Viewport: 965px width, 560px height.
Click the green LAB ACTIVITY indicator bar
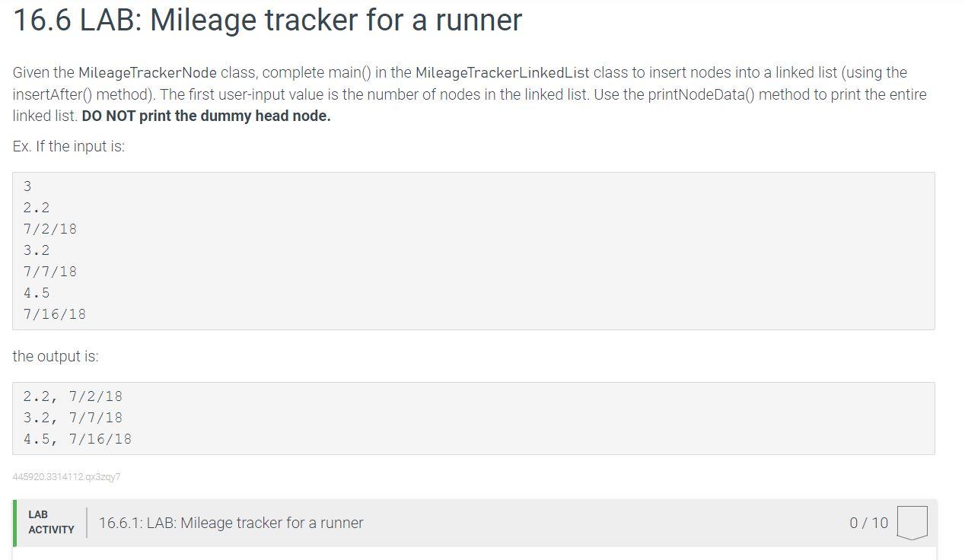click(x=14, y=522)
